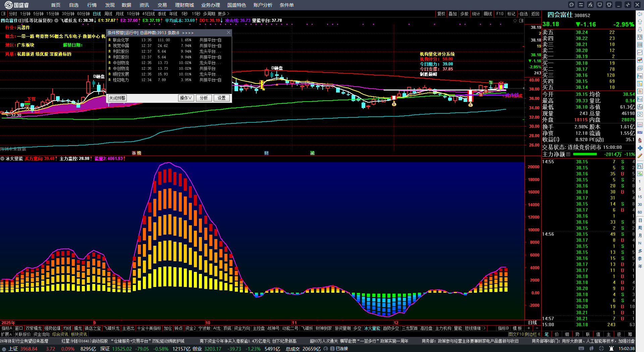Open the colored table list sidebar icon

pos(640,45)
